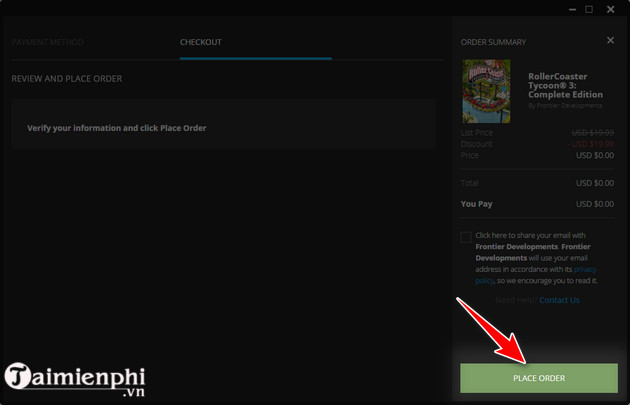Click the Review and Place Order heading
Screen dimensions: 630x405
(x=66, y=78)
